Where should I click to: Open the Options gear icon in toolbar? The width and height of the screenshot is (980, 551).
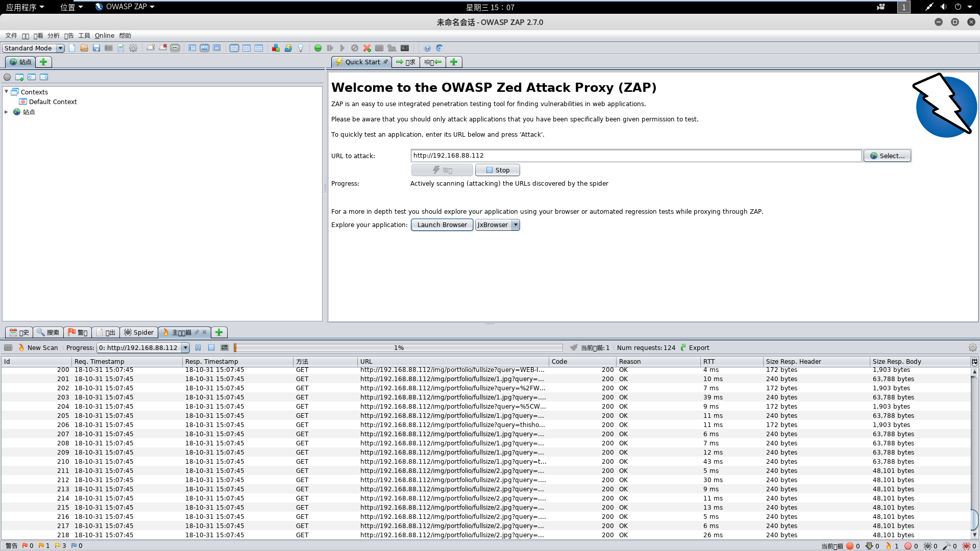(x=133, y=48)
